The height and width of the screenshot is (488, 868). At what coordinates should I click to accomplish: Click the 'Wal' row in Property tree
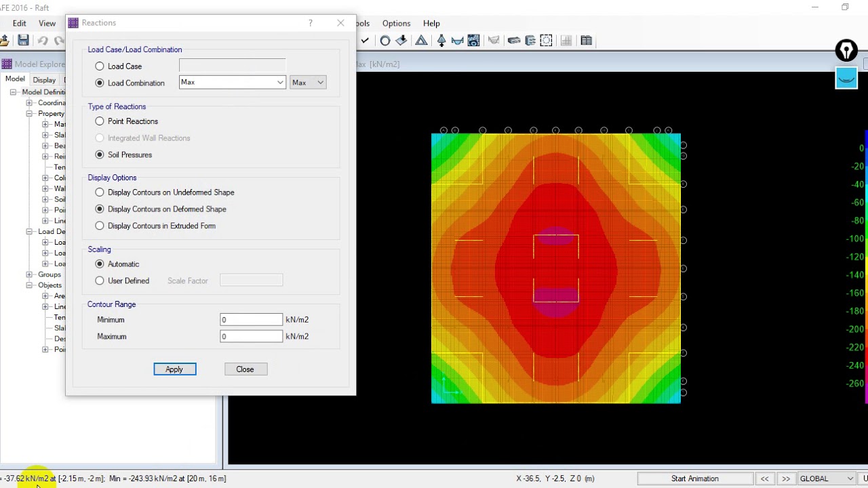click(60, 188)
